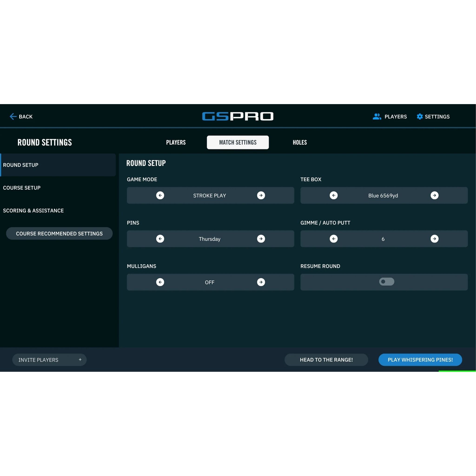Select Match Settings tab
Screen dimensions: 476x476
click(x=238, y=142)
